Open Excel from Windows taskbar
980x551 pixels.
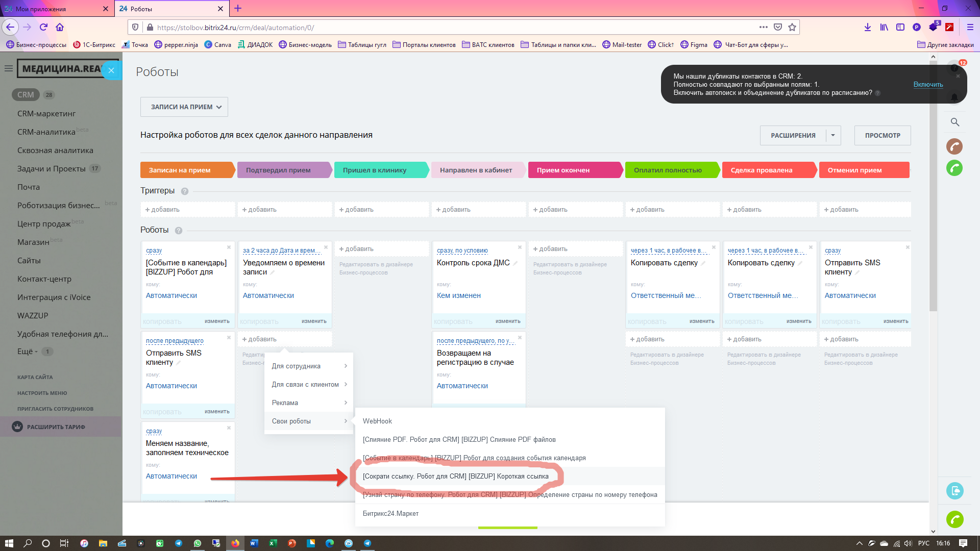pos(273,543)
